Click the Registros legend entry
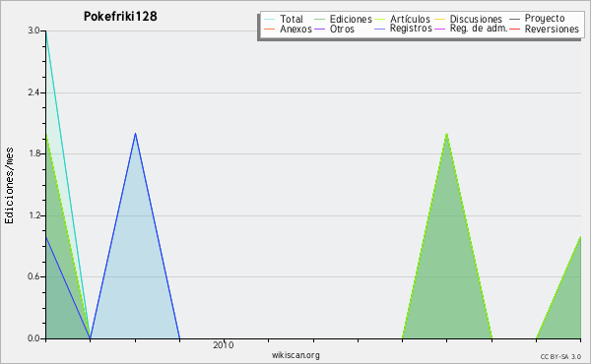This screenshot has height=364, width=591. pos(403,29)
